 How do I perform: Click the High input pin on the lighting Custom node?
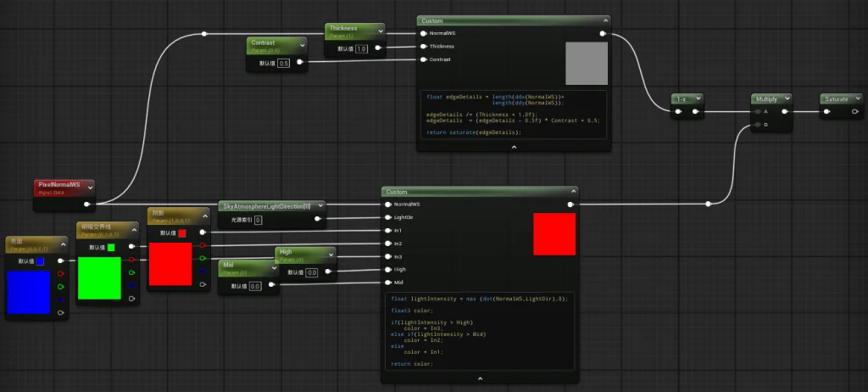click(x=388, y=270)
